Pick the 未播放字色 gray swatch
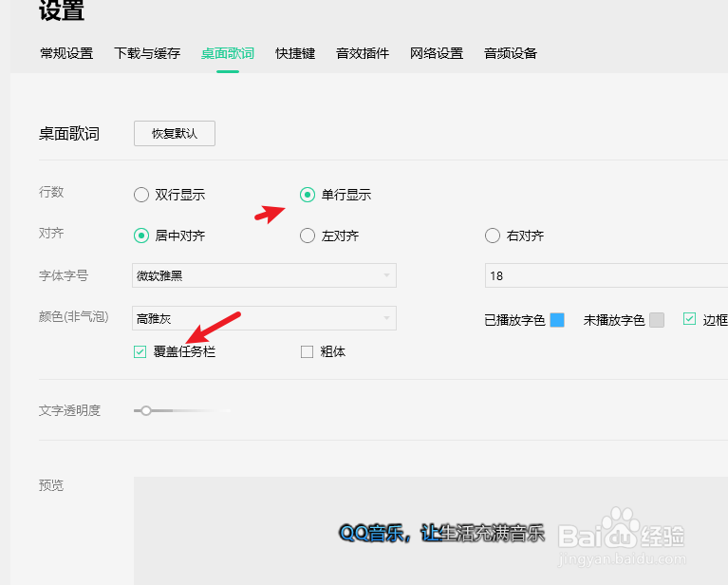Screen dimensions: 728x585 point(657,320)
